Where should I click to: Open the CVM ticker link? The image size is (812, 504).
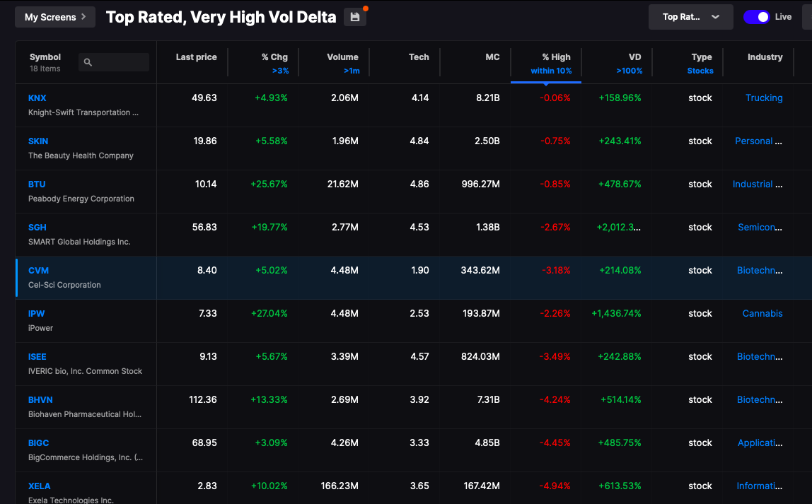38,270
